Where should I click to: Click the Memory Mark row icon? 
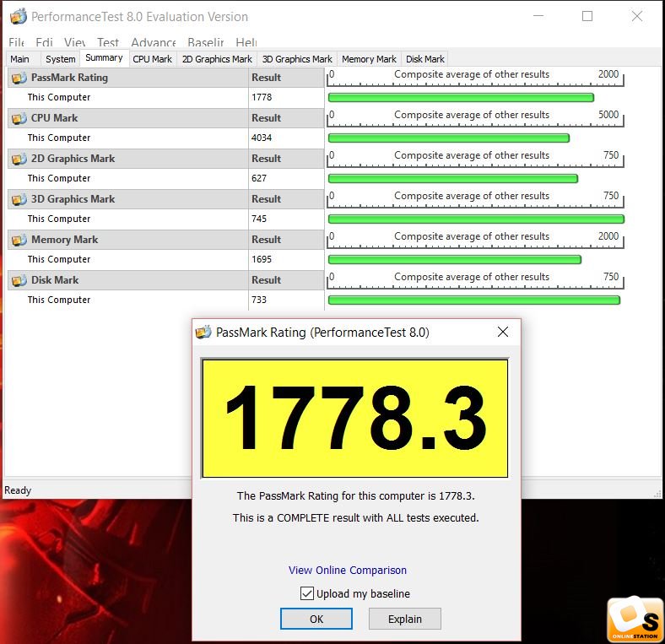coord(19,240)
